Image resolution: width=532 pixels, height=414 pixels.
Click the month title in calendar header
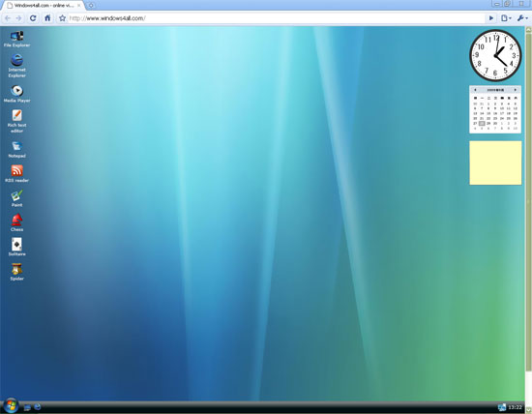click(x=495, y=90)
